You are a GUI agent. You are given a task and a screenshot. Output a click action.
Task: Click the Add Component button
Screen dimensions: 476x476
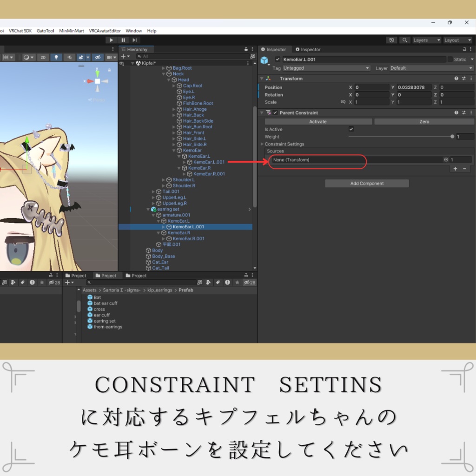tap(367, 183)
